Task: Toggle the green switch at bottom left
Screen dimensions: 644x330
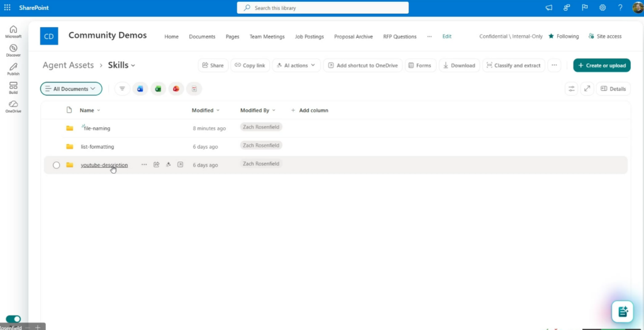Action: [13, 319]
